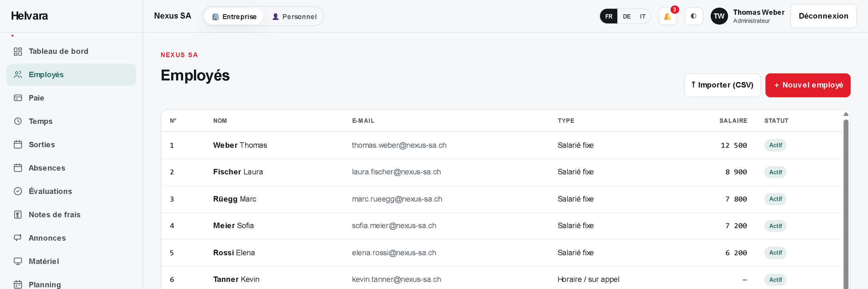Click the Évaluations checkmark icon
This screenshot has width=868, height=289.
[x=18, y=191]
